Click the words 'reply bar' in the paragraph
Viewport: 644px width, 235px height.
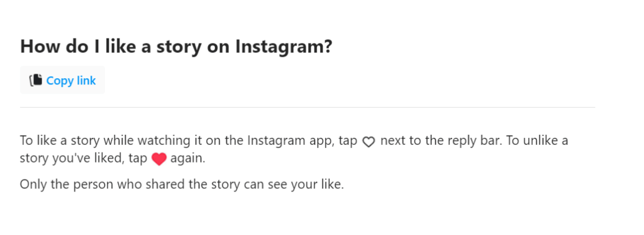478,140
